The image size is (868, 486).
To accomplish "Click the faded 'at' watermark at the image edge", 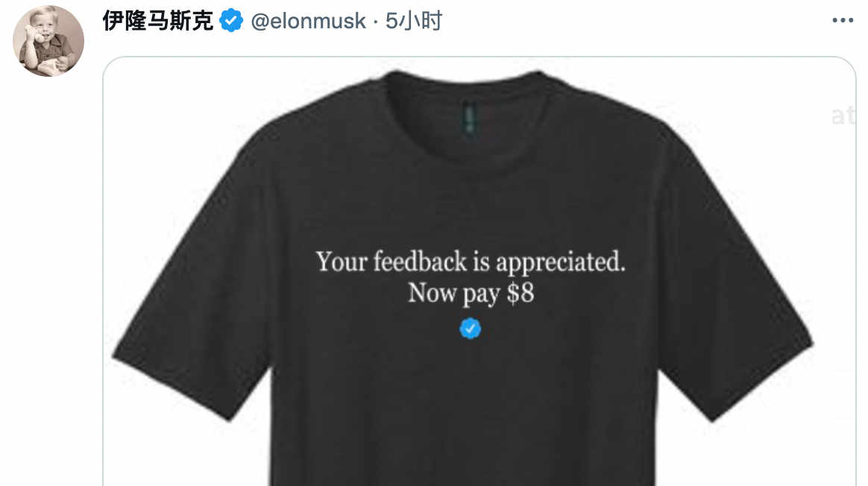I will (843, 116).
